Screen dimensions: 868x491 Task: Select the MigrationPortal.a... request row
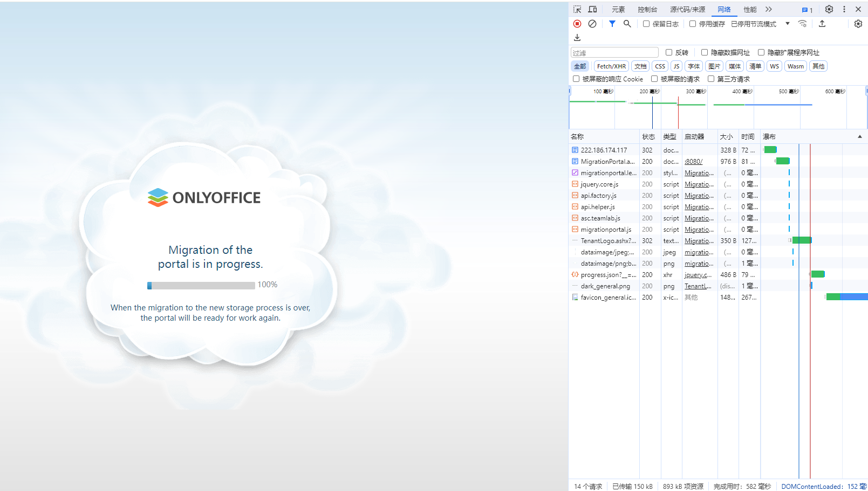718,161
